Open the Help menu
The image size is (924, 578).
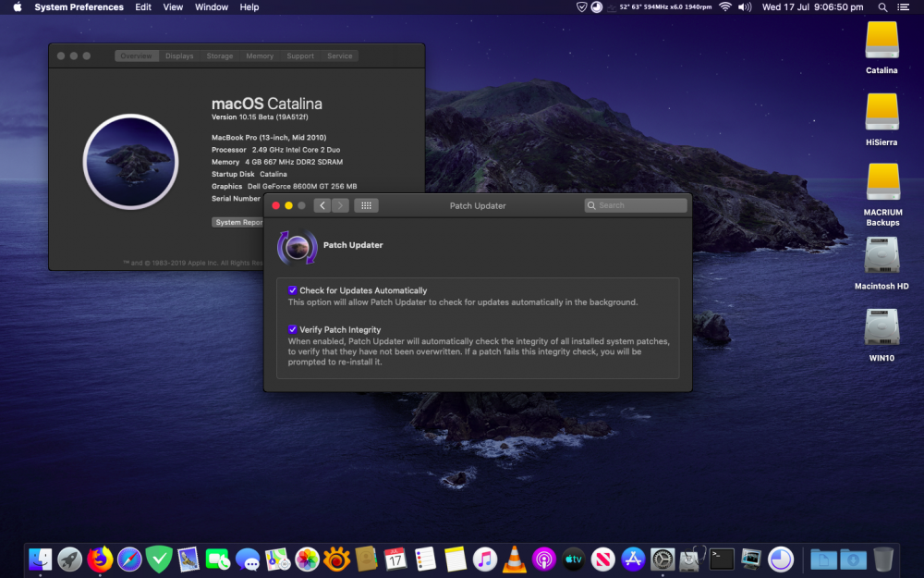(x=249, y=7)
